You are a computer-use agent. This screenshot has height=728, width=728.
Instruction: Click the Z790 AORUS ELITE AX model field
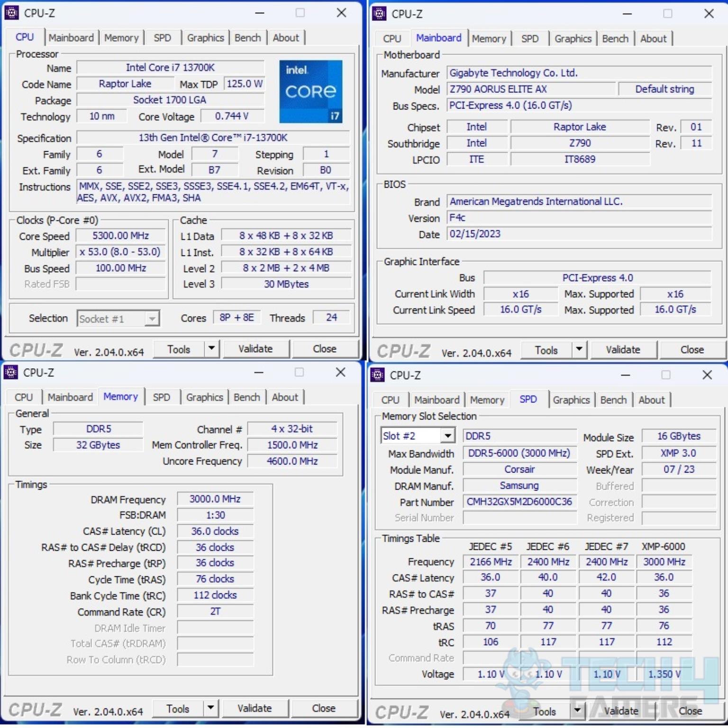531,89
